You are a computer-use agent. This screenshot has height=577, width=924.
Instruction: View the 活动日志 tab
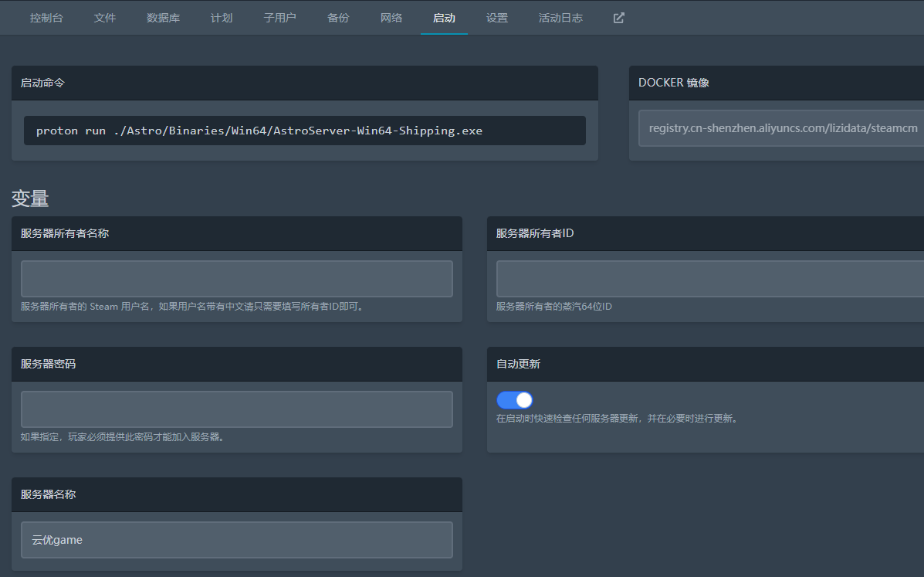point(560,18)
